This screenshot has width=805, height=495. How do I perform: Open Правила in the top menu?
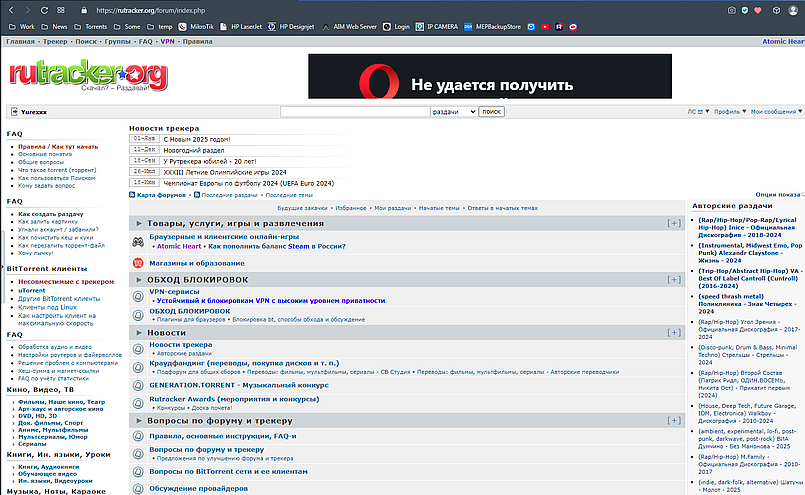pyautogui.click(x=198, y=42)
